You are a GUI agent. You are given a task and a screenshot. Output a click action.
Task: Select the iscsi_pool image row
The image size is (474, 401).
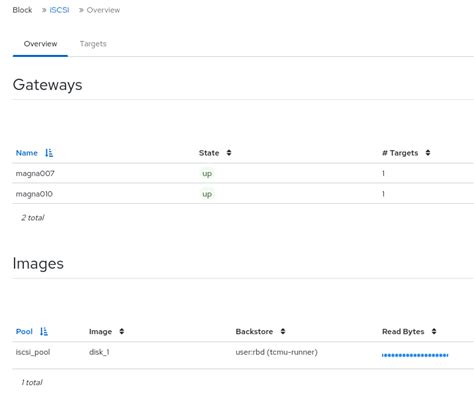[243, 355]
